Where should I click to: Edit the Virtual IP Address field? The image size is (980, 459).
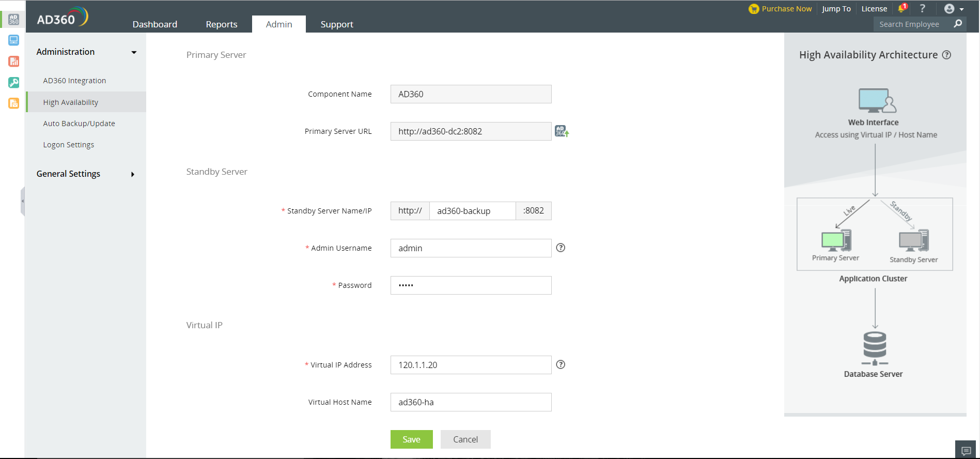(471, 365)
